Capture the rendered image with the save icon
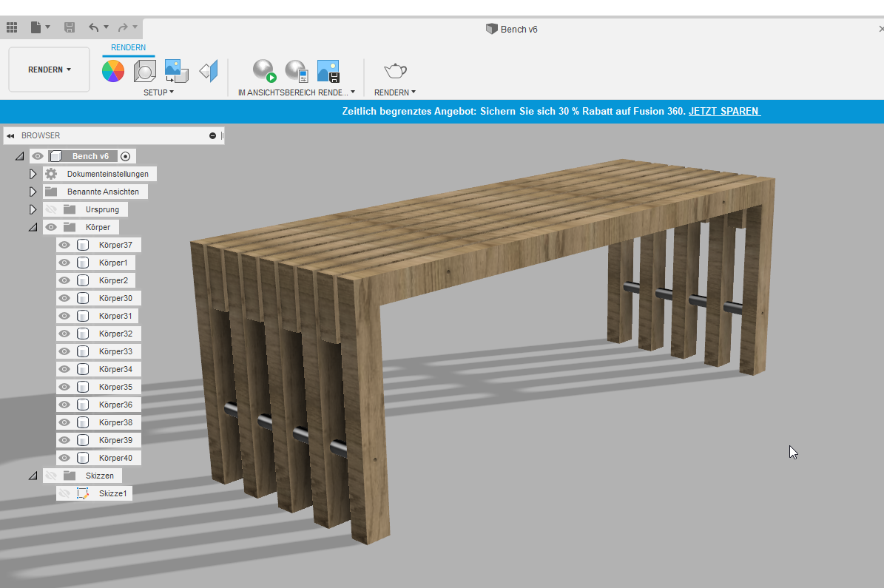This screenshot has height=588, width=884. (x=328, y=71)
